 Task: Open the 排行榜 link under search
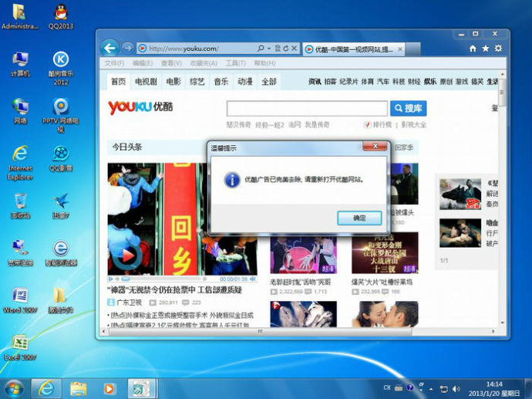point(382,124)
